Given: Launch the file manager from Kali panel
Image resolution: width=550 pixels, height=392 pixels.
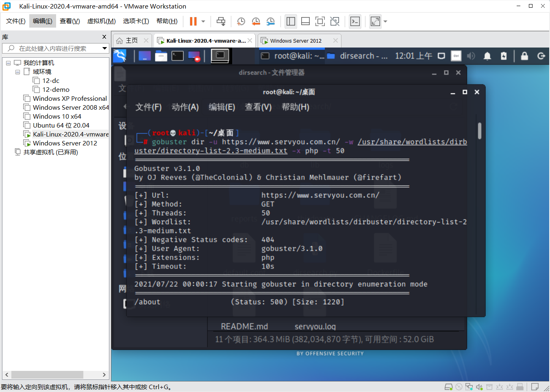Looking at the screenshot, I should pos(161,56).
